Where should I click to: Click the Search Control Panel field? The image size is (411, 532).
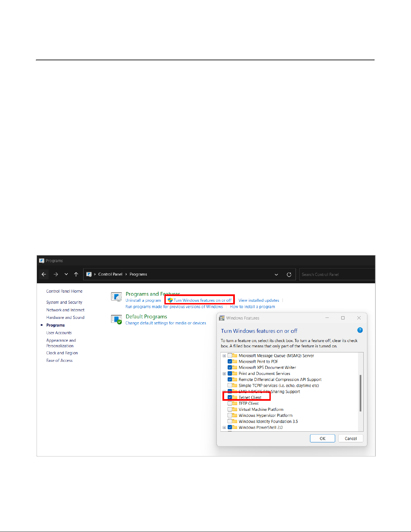(x=337, y=274)
